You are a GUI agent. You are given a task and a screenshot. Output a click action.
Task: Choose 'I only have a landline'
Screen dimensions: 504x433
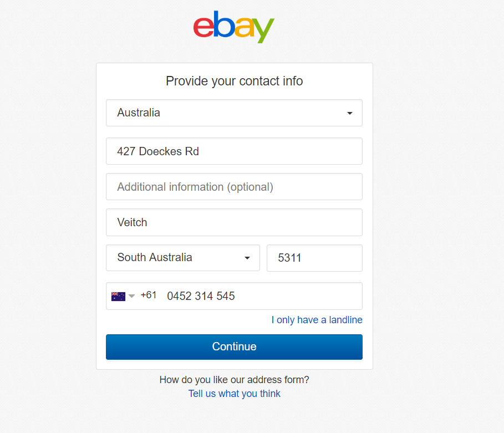(x=317, y=320)
